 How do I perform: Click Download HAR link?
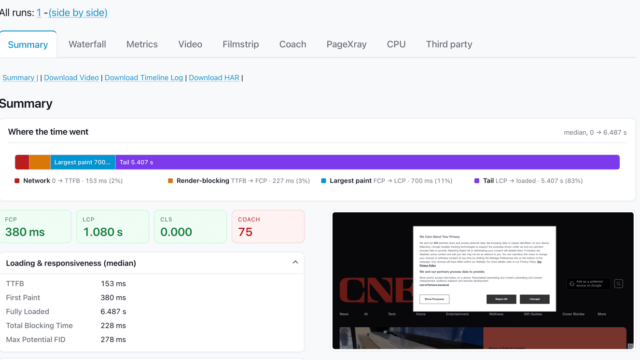[x=214, y=78]
